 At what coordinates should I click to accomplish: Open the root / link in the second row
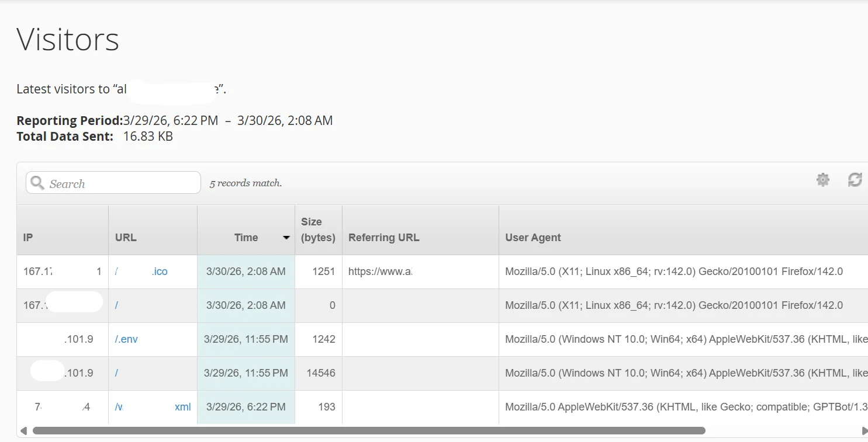pos(117,305)
